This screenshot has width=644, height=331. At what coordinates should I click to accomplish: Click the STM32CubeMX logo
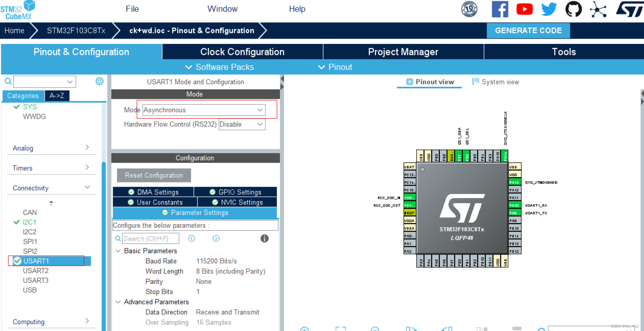(x=18, y=10)
